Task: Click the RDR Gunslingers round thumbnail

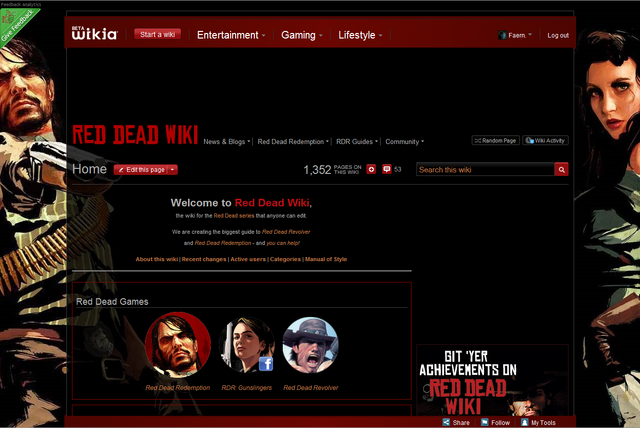Action: pyautogui.click(x=247, y=345)
